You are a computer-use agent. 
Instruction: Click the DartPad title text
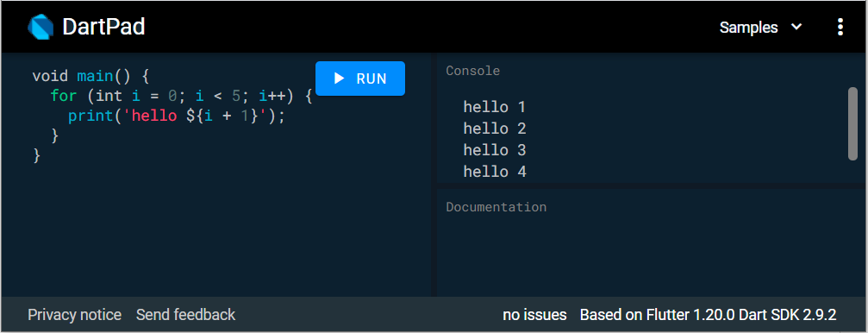(103, 27)
